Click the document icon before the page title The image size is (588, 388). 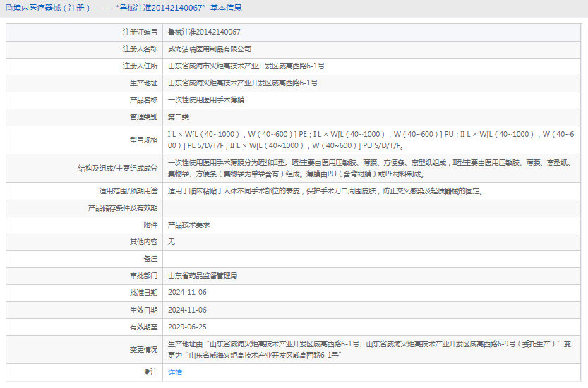tap(9, 8)
